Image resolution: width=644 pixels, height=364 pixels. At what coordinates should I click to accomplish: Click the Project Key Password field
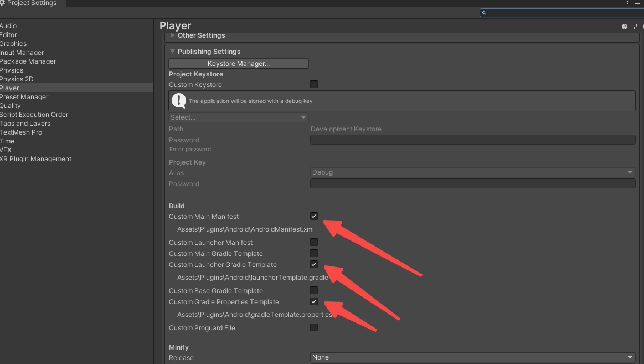472,183
